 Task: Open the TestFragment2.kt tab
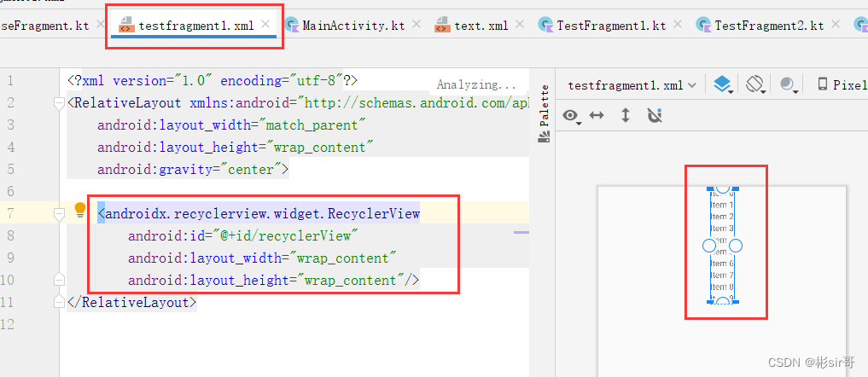pos(769,26)
